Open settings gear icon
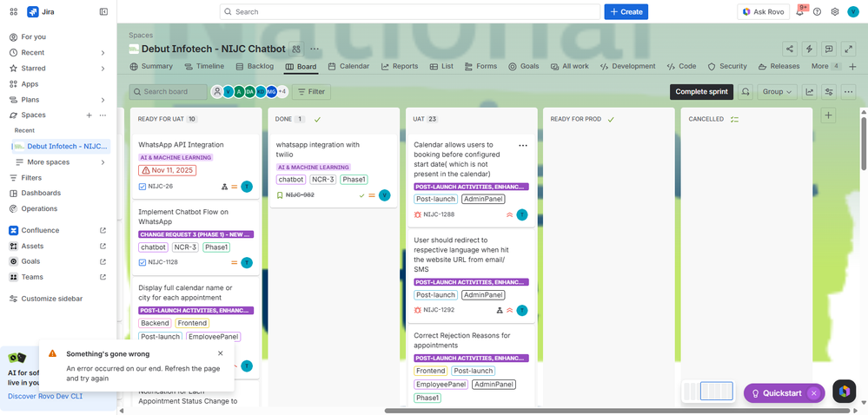 coord(835,11)
